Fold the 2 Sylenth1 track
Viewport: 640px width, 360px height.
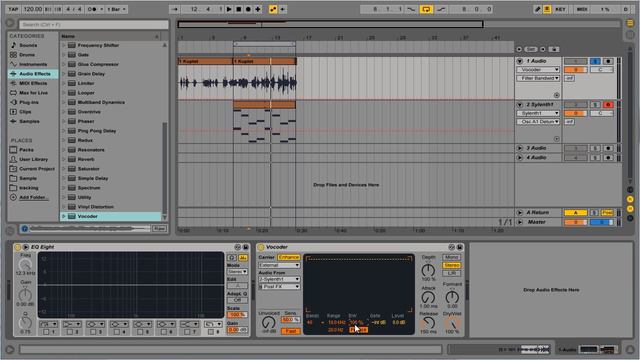point(520,104)
